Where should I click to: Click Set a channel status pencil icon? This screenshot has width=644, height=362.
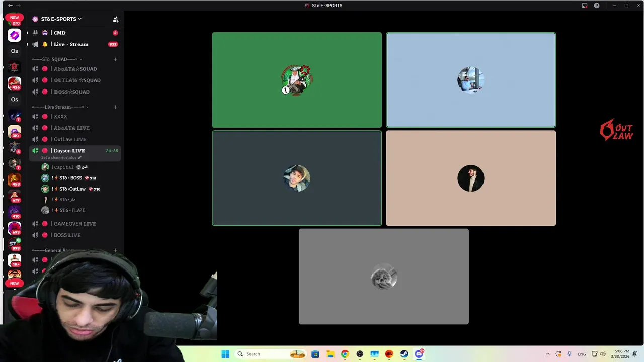tap(79, 158)
